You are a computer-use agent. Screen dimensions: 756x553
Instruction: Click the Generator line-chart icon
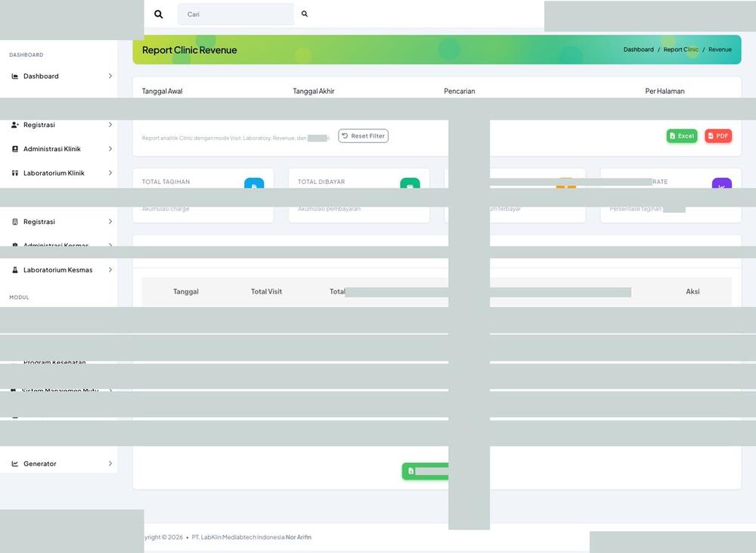(x=15, y=464)
